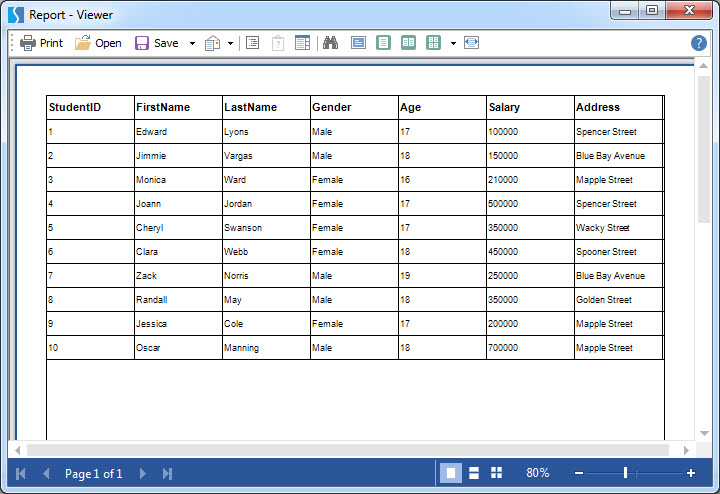Click the Jessica cell
720x494 pixels.
coord(178,324)
